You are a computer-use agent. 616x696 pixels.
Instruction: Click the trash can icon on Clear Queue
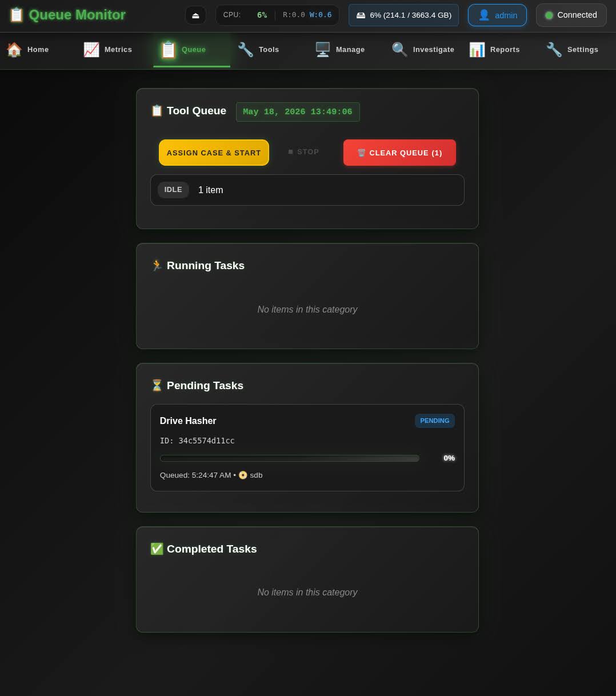[361, 153]
